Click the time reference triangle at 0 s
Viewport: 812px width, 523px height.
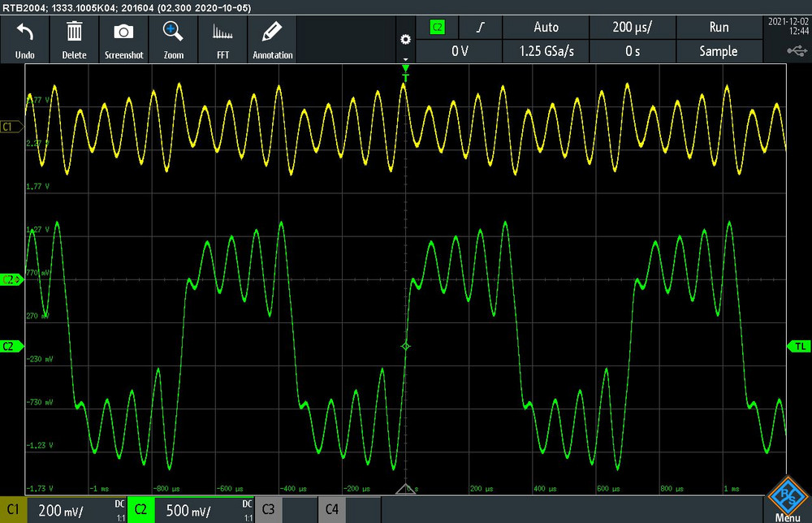click(x=405, y=490)
